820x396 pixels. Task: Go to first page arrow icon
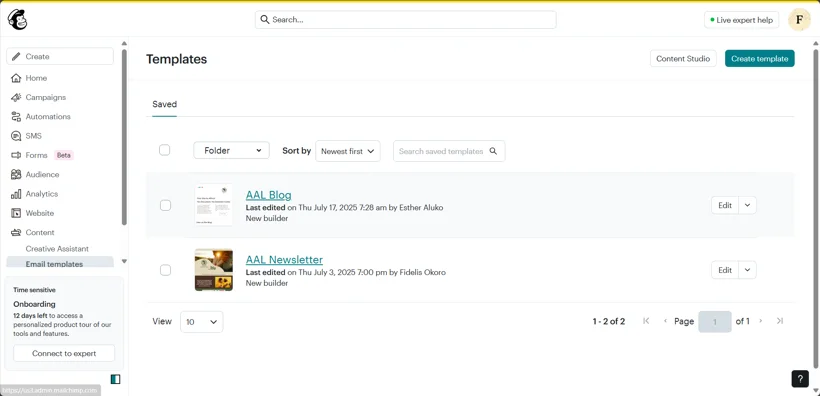click(646, 321)
